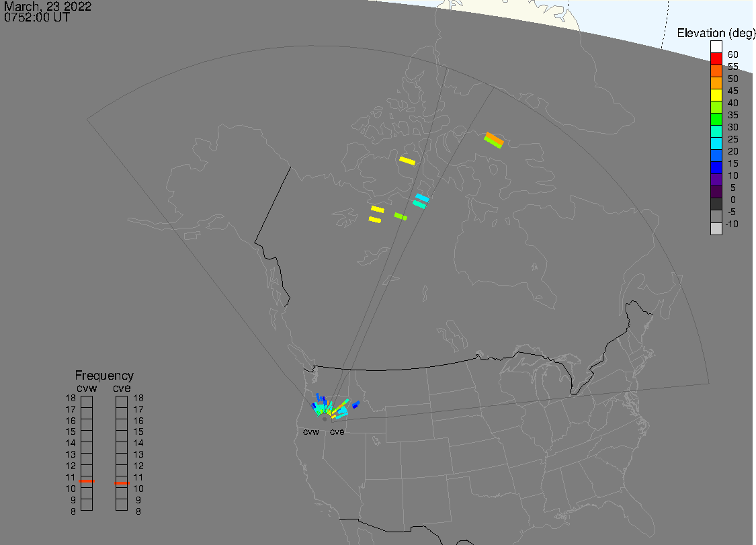Click the red frequency marker on the cvw bar

pyautogui.click(x=87, y=481)
